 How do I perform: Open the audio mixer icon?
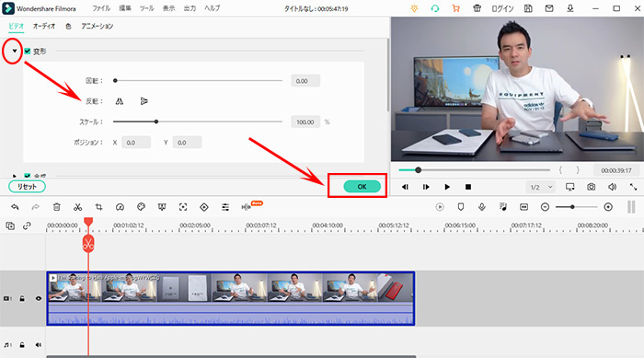point(503,207)
